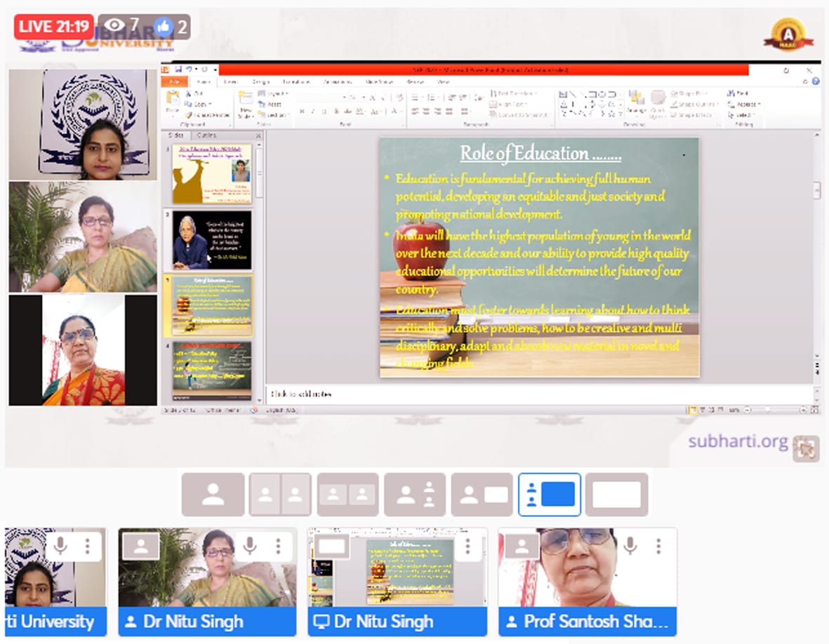Open three-dot menu on Dr Nitu Singh camera tile
829x644 pixels.
pos(278,546)
